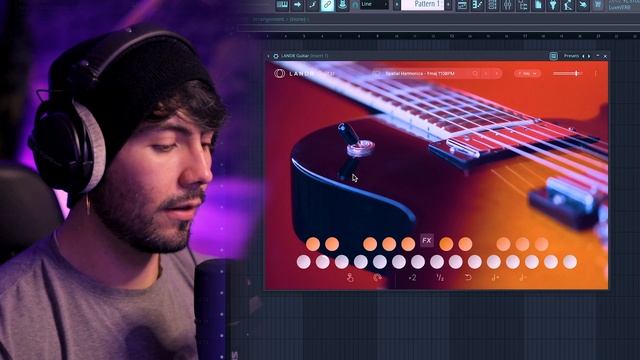This screenshot has width=640, height=360.
Task: Click the first orange pad on left
Action: tap(313, 244)
